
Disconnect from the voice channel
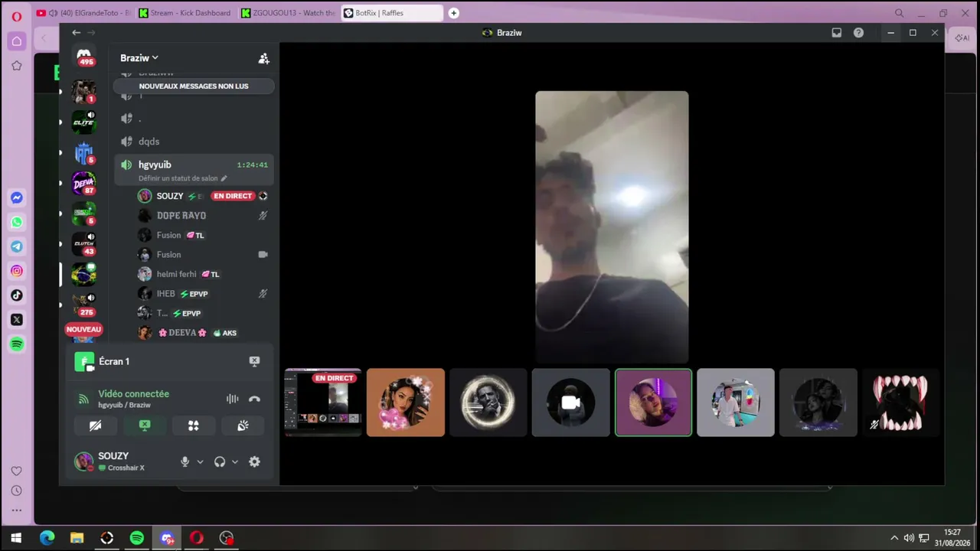click(254, 399)
